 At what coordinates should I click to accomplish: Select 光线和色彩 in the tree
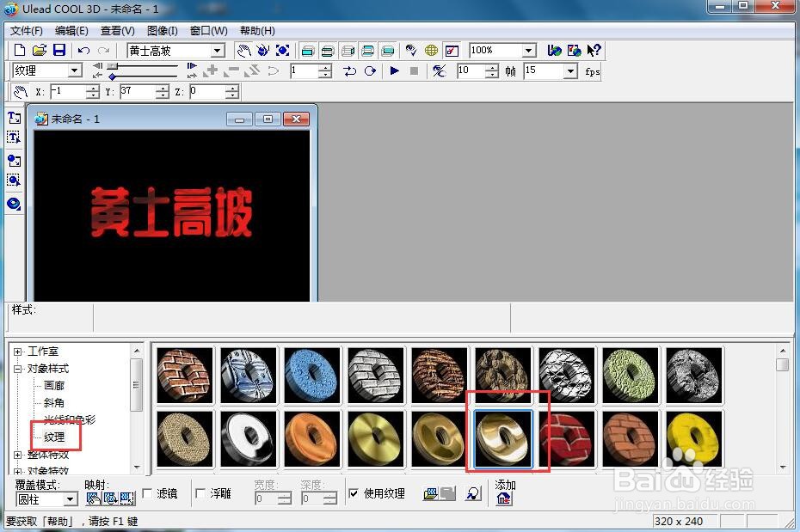70,419
